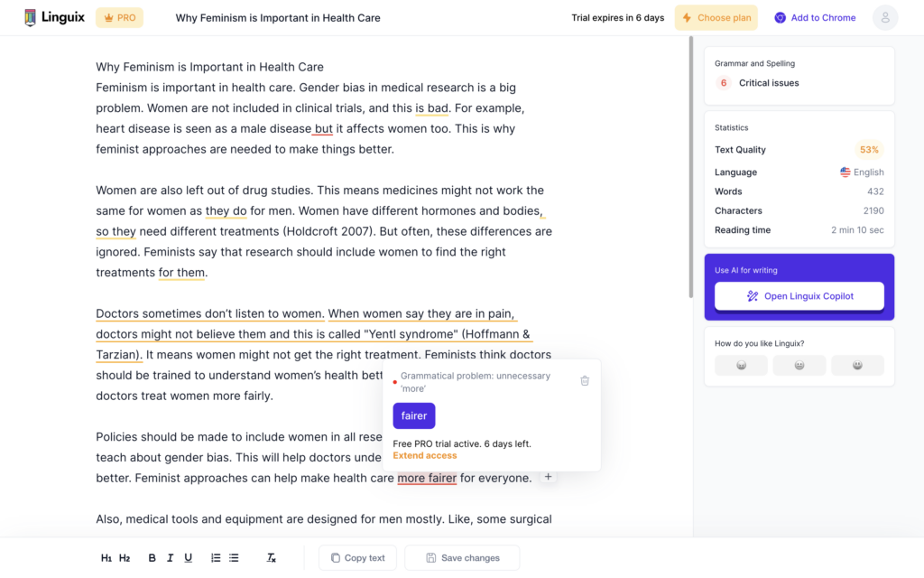The width and height of the screenshot is (924, 578).
Task: Insert a numbered list
Action: (x=215, y=557)
